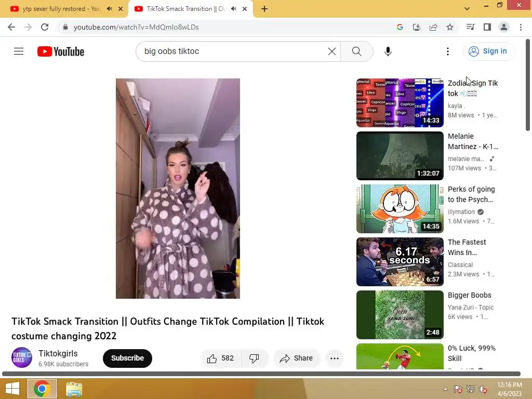Focus the address bar URL

pyautogui.click(x=136, y=27)
